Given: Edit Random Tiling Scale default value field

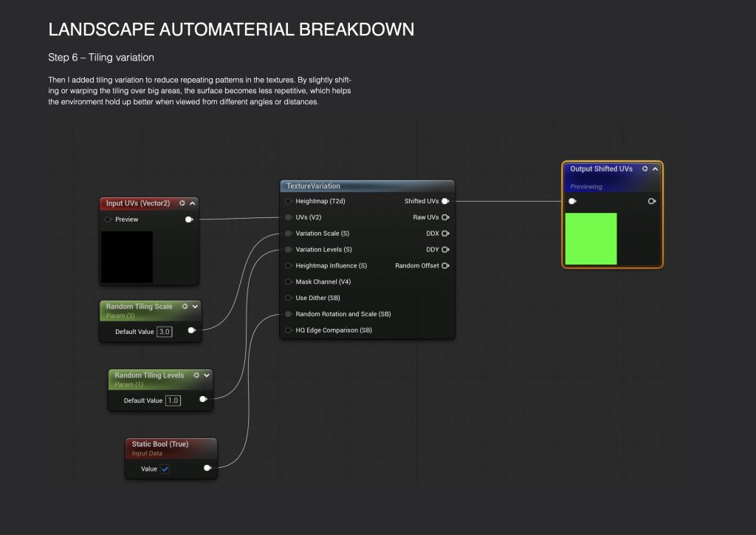Looking at the screenshot, I should 164,332.
